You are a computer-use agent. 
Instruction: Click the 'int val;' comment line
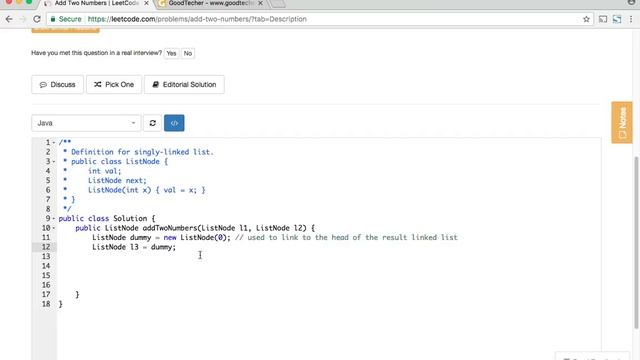(x=104, y=171)
